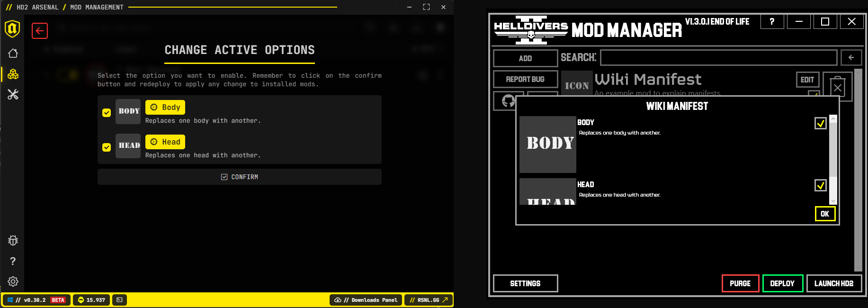Click the 'WIKI MANIFEST' dialog heading
The width and height of the screenshot is (868, 308).
(677, 106)
